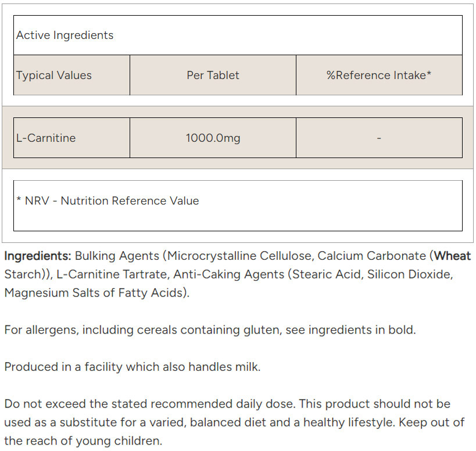
Task: Click the Active Ingredients table header
Action: (x=65, y=35)
